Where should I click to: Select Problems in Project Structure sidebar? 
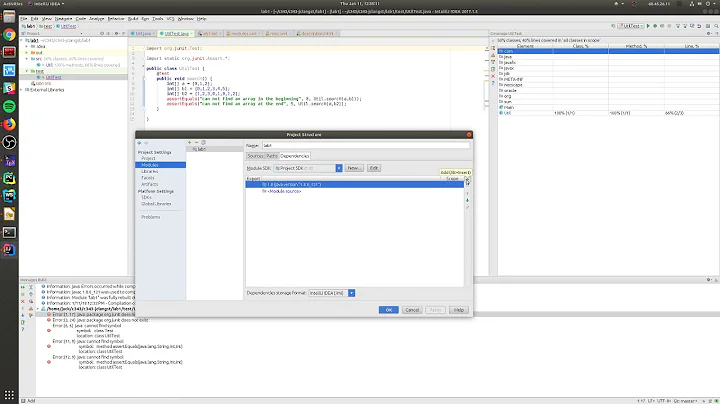coord(151,217)
